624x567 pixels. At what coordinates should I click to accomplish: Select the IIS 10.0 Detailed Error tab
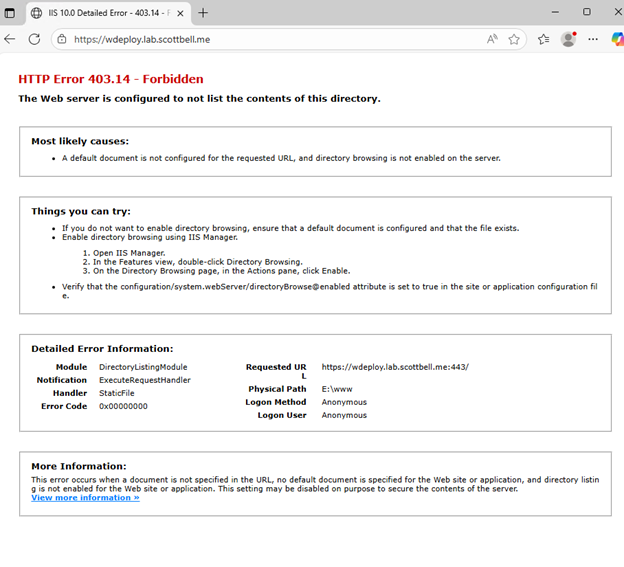100,13
